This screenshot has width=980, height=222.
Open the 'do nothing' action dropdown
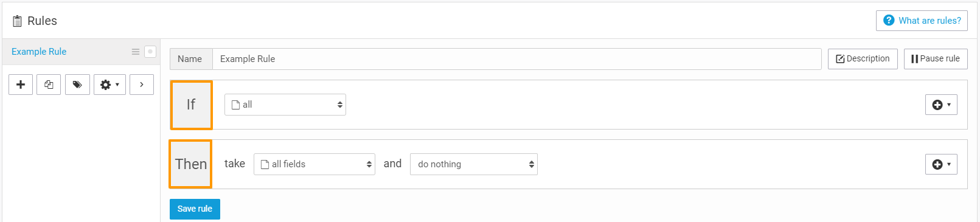474,164
